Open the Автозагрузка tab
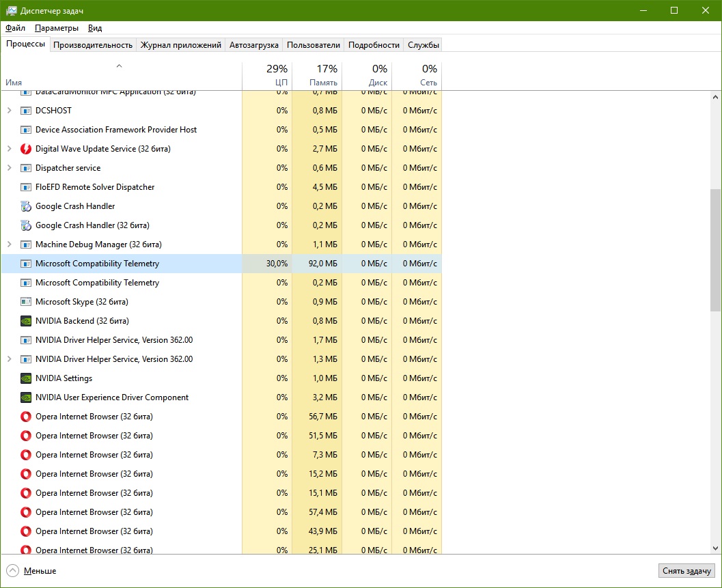Viewport: 722px width, 588px height. pos(253,45)
